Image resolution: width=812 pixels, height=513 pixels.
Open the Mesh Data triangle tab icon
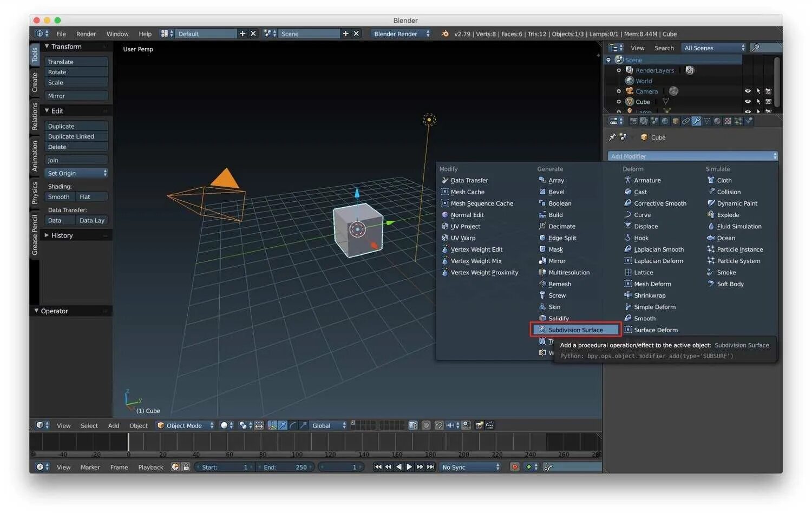tap(707, 121)
